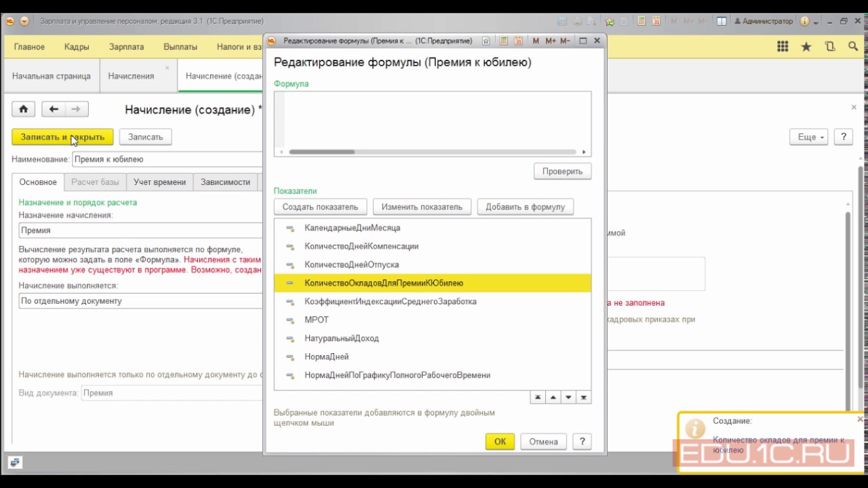Move selected indicator to bottom of list
This screenshot has height=488, width=868.
point(584,397)
